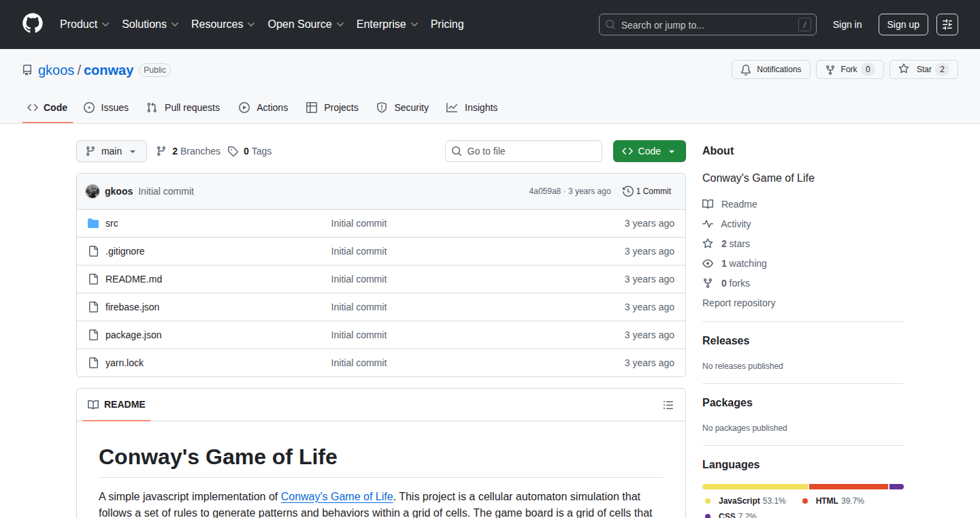Viewport: 980px width, 518px height.
Task: Click the Sign up button
Action: tap(903, 25)
